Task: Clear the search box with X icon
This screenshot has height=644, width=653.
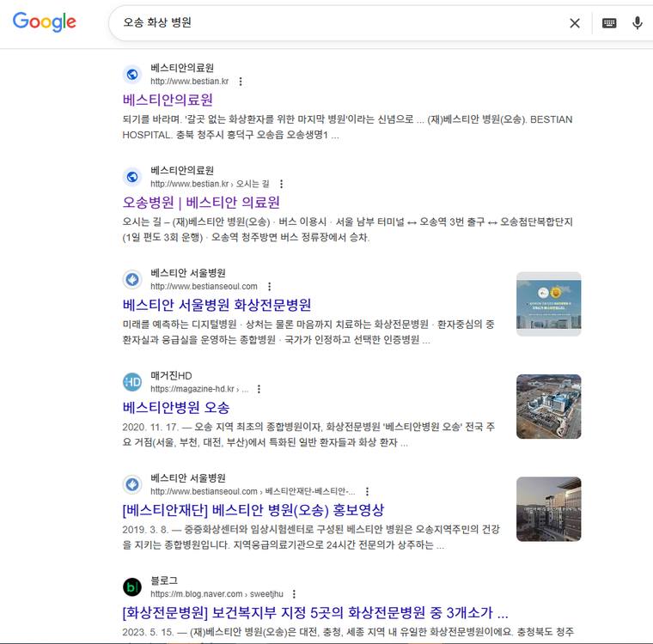Action: pyautogui.click(x=575, y=23)
